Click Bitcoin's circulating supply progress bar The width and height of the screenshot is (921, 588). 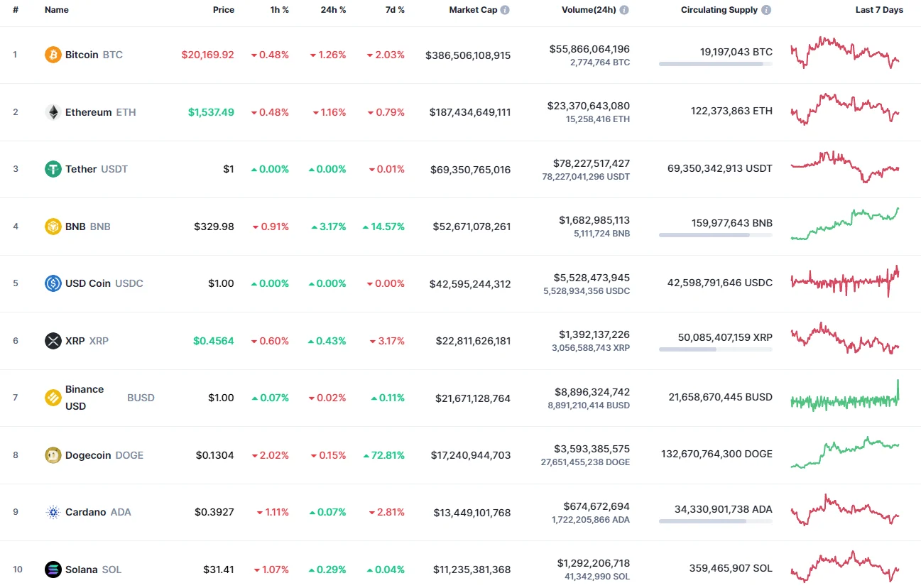(716, 64)
